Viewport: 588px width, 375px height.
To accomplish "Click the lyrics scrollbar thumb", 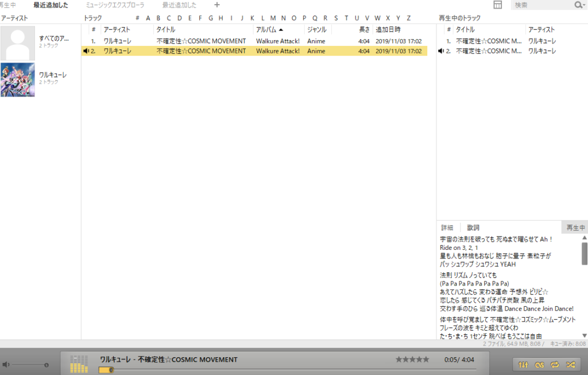I will [x=584, y=253].
